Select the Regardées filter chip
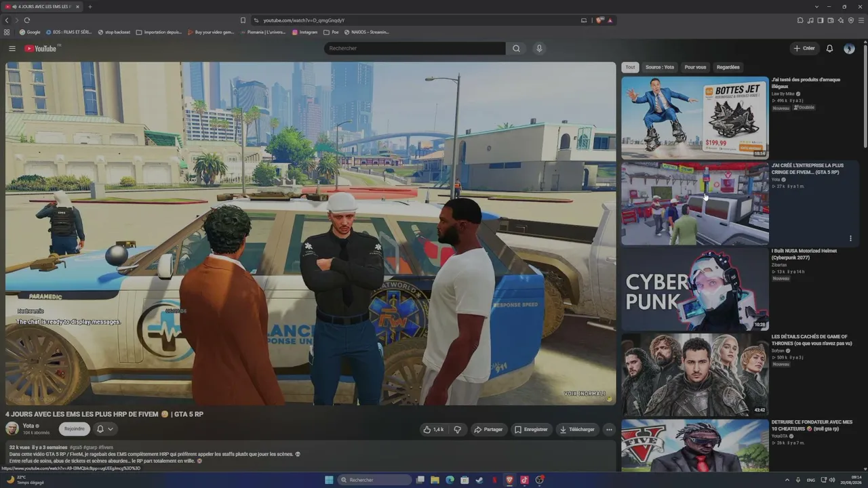The height and width of the screenshot is (488, 868). 728,67
